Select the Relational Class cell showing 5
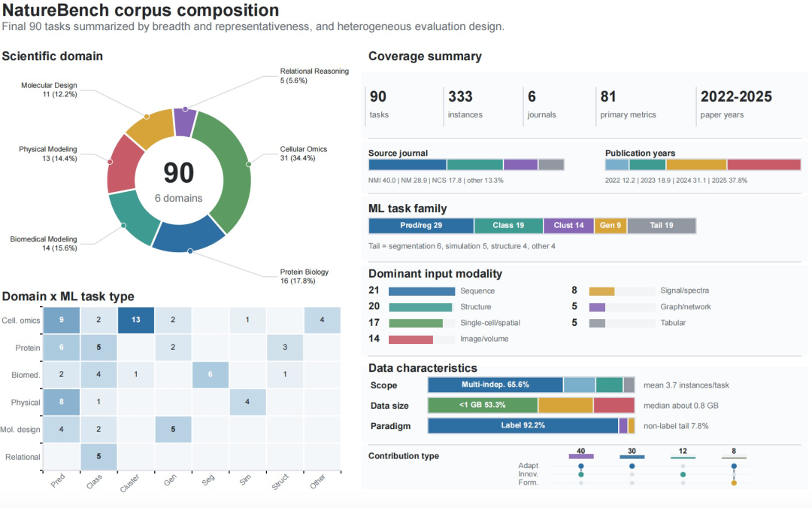812x508 pixels. coord(98,457)
